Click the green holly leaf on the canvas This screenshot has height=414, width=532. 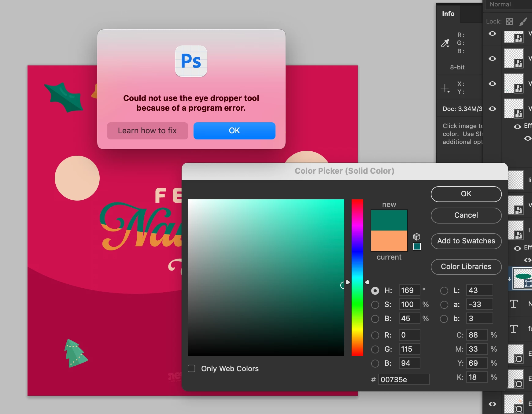click(x=65, y=97)
